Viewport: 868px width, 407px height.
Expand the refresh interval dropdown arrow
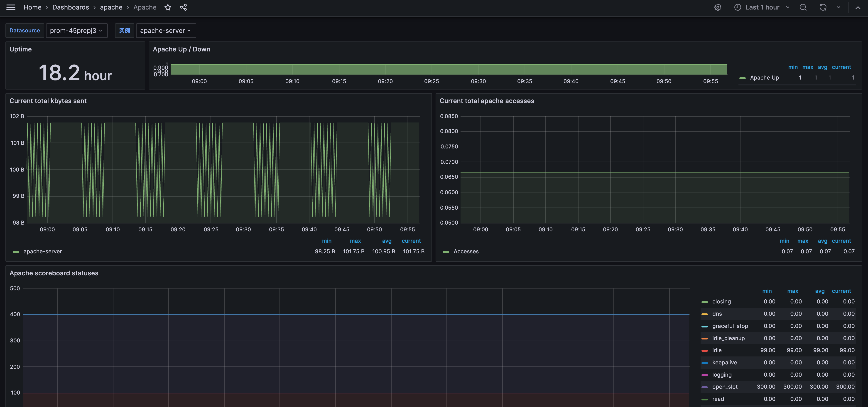point(838,7)
